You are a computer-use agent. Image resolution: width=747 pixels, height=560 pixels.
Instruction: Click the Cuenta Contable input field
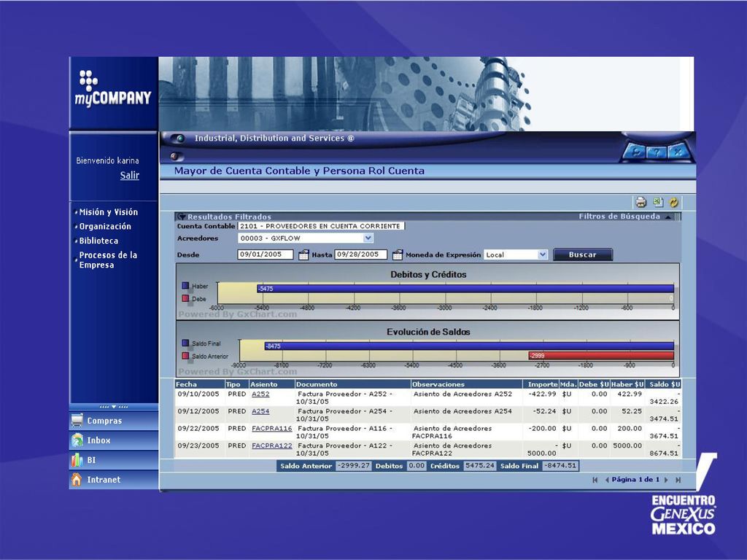[321, 226]
